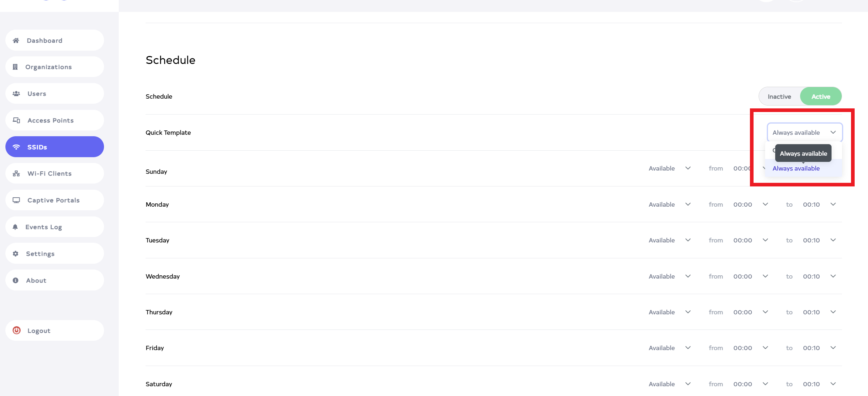Open Wi-Fi Clients menu item
868x396 pixels.
(x=49, y=173)
